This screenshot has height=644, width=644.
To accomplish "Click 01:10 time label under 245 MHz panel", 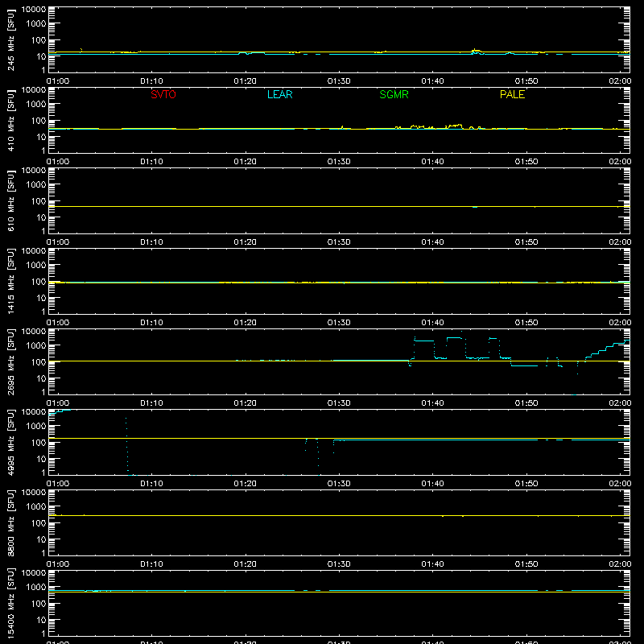I will pos(151,81).
